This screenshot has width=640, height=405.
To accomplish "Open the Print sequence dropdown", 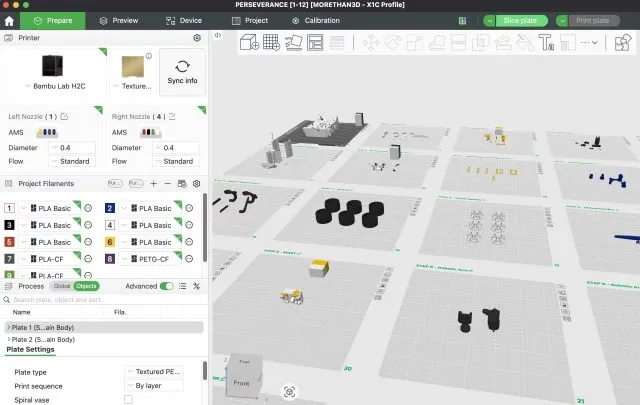I will click(x=155, y=385).
